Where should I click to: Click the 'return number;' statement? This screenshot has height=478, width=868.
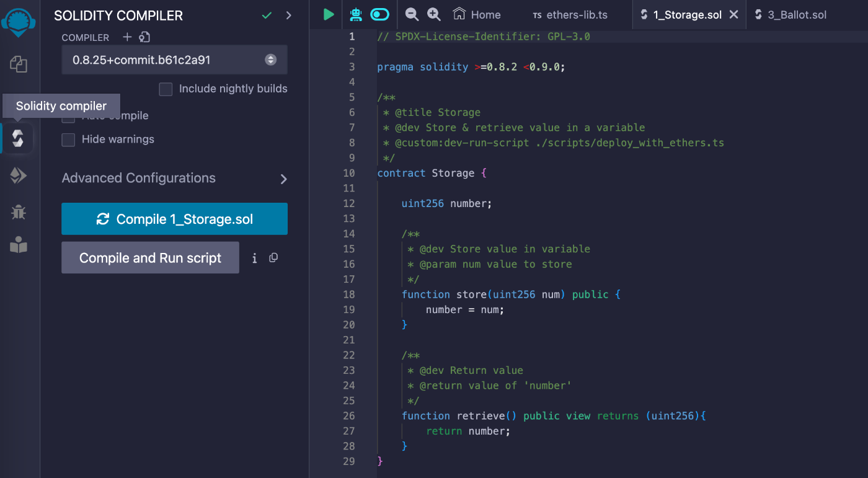pos(468,431)
